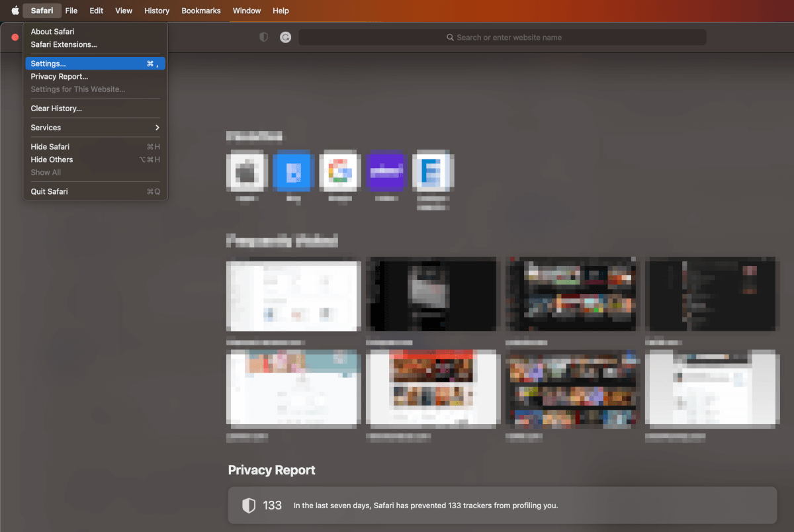Click the privacy shield icon in toolbar
Image resolution: width=794 pixels, height=532 pixels.
pyautogui.click(x=263, y=38)
